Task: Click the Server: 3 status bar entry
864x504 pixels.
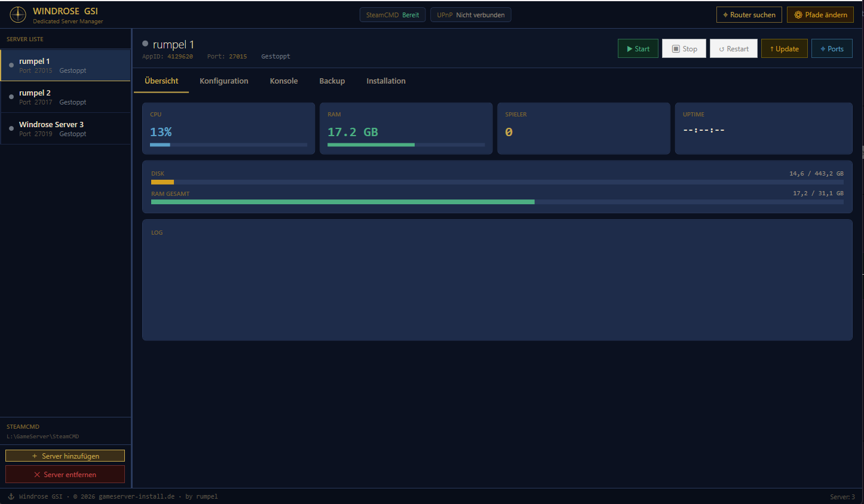Action: (x=842, y=497)
